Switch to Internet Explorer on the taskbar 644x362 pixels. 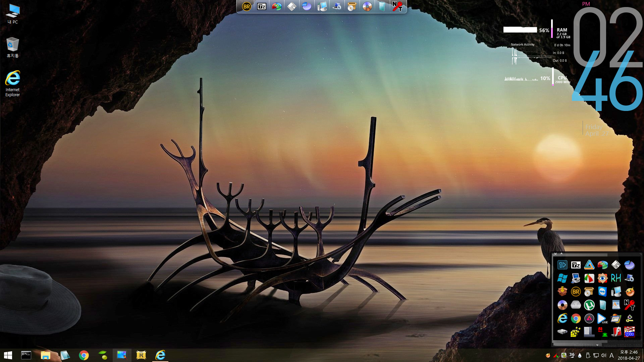coord(160,355)
